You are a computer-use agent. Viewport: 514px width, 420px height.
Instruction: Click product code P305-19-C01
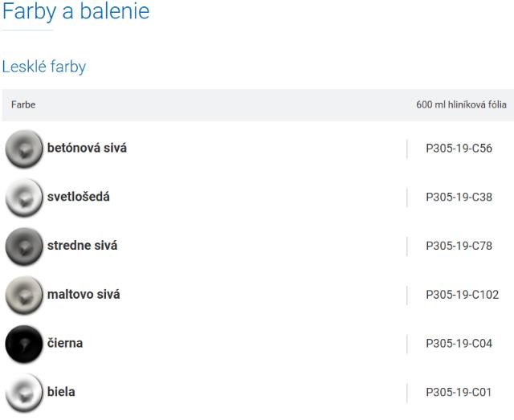point(459,393)
